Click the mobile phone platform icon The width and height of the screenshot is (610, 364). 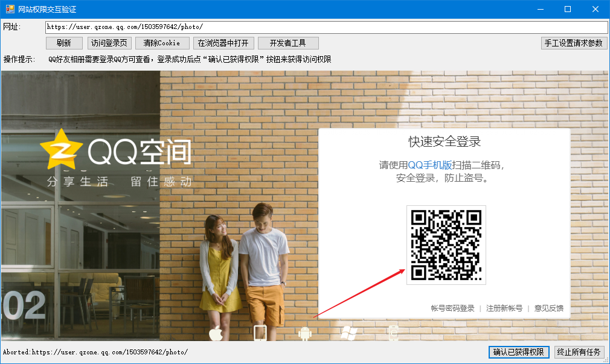pos(393,333)
